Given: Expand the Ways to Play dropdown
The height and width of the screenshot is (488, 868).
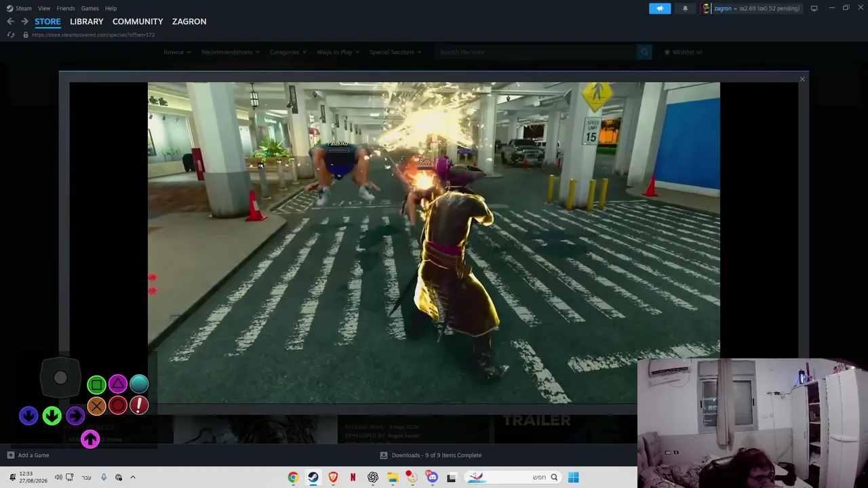Looking at the screenshot, I should point(338,52).
